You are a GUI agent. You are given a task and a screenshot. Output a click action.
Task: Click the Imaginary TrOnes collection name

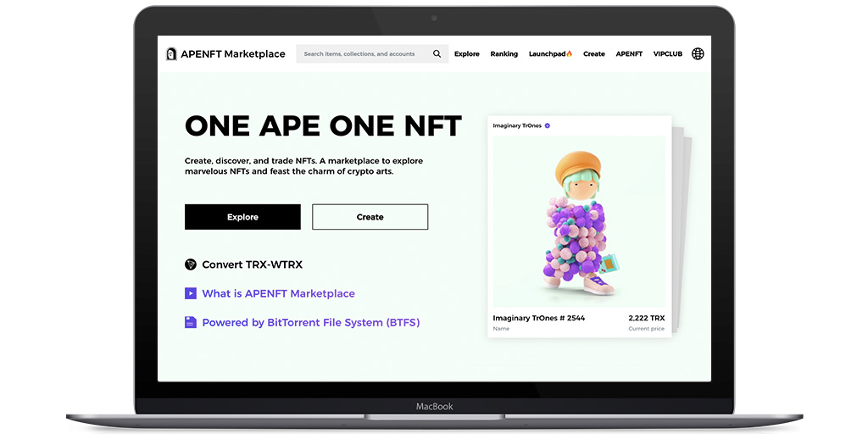pyautogui.click(x=517, y=125)
